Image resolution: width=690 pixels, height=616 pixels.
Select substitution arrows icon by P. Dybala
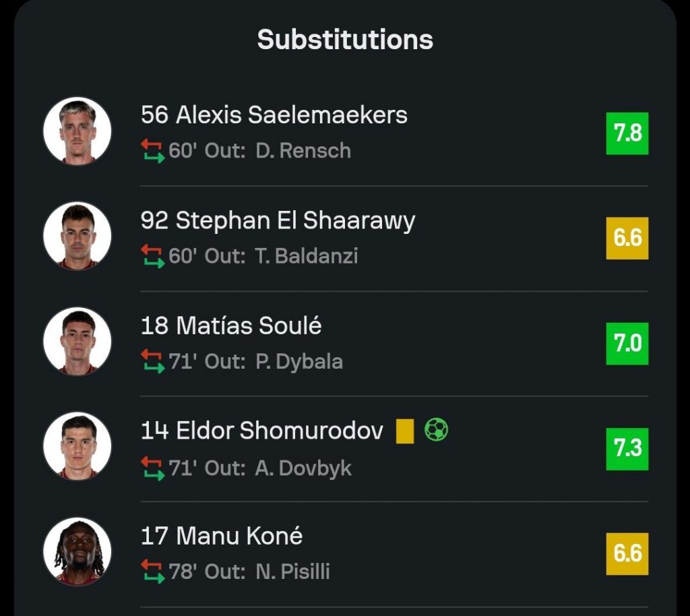(152, 361)
